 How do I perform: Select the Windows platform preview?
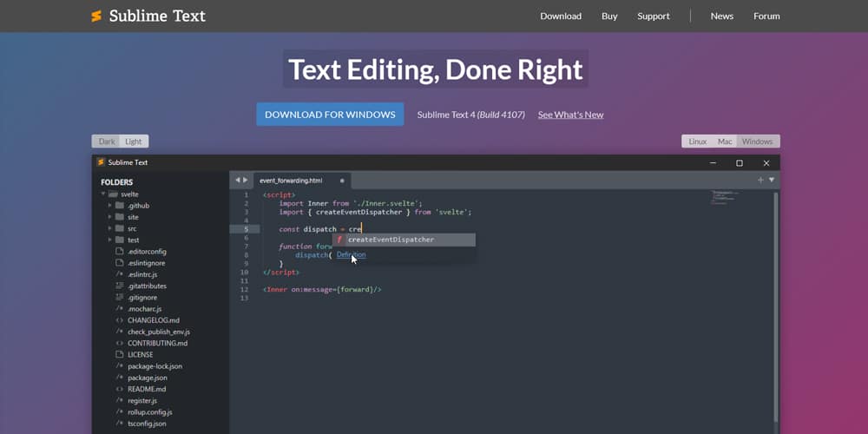pos(757,141)
